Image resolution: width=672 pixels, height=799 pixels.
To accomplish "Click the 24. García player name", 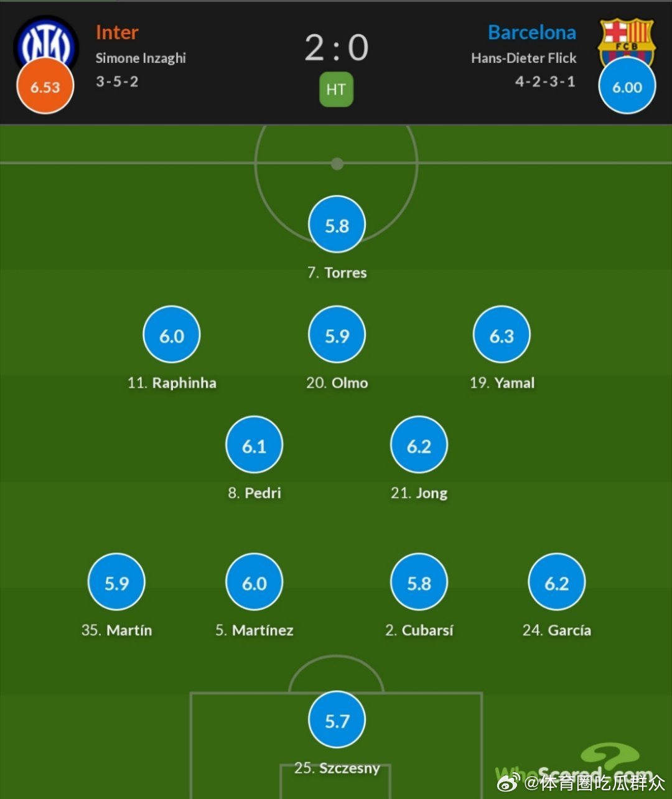I will pos(557,630).
